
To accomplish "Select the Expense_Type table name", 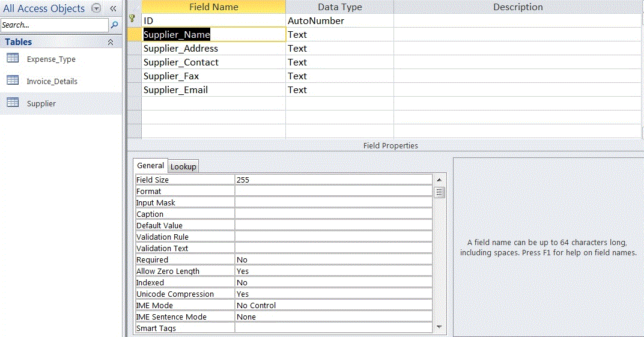I will pos(51,59).
